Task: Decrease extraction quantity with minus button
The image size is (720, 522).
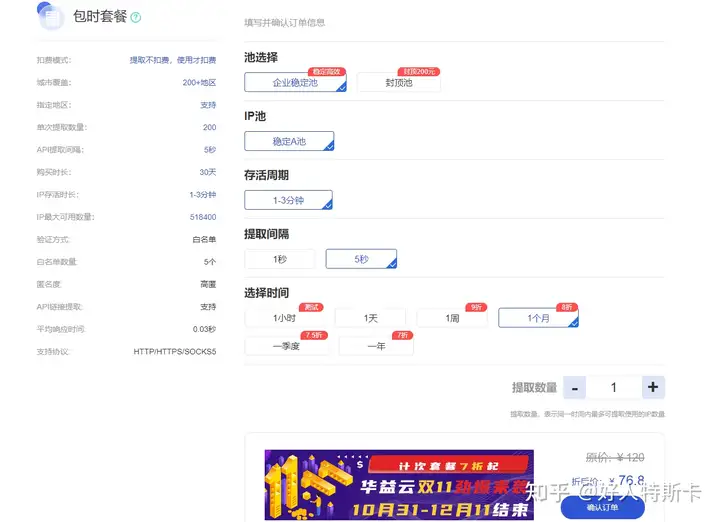Action: [x=574, y=387]
